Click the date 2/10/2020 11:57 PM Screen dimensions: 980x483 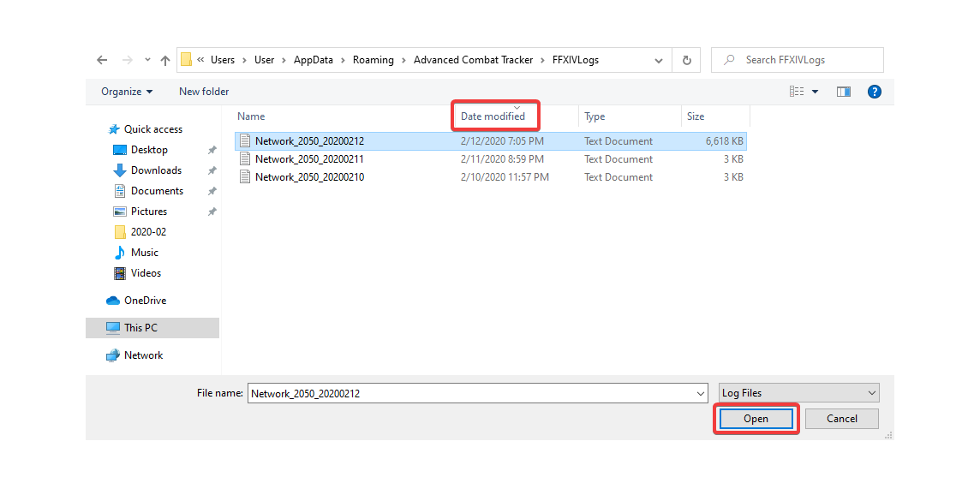click(505, 177)
